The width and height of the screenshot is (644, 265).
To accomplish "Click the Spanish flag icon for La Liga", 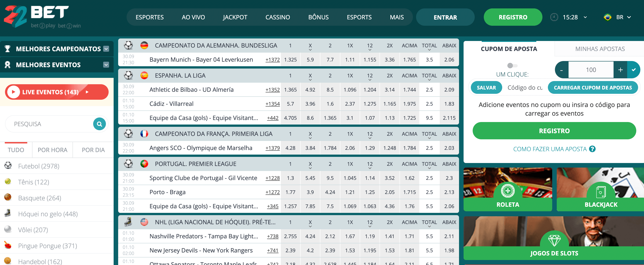I will [144, 75].
